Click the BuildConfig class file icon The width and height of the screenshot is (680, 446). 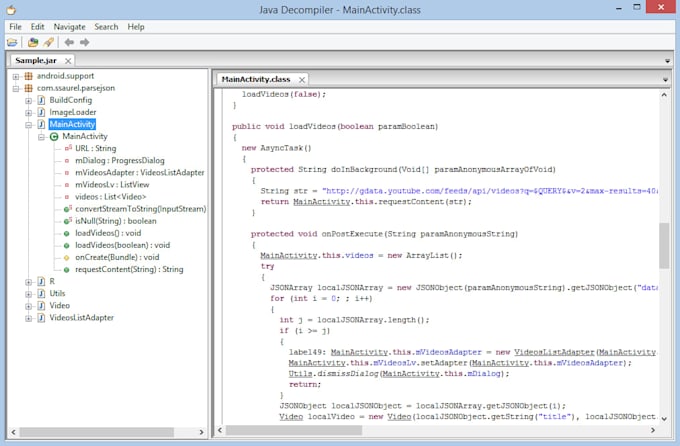pos(41,100)
